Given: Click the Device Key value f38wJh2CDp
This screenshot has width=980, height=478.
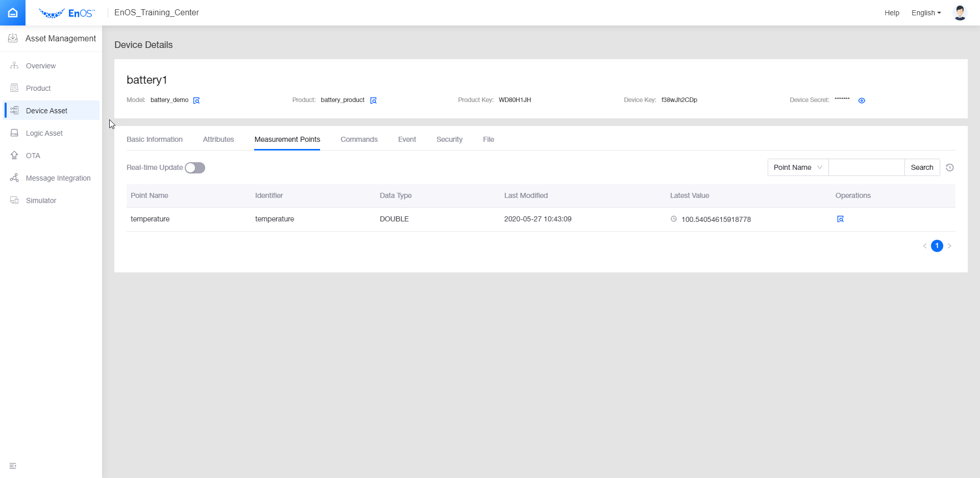Looking at the screenshot, I should 679,100.
